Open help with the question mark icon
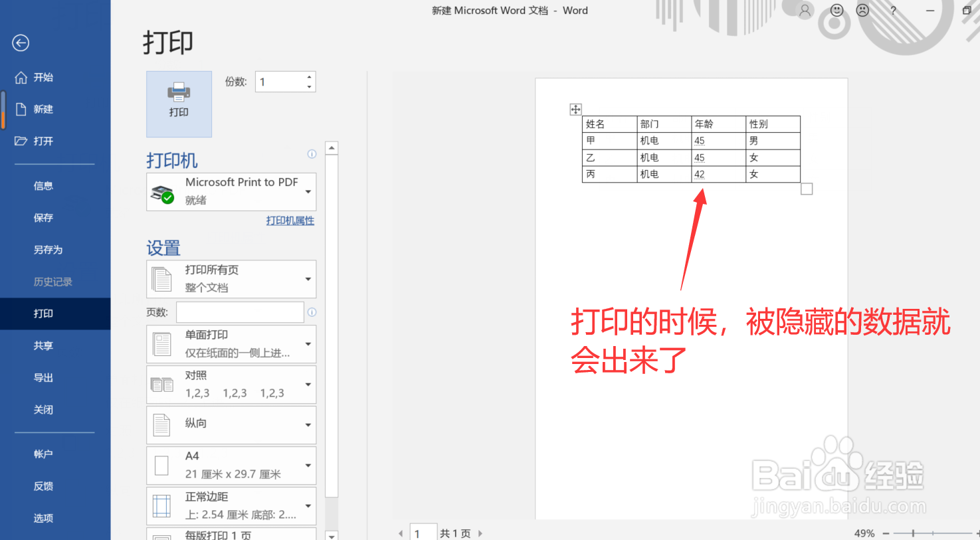This screenshot has width=980, height=540. pyautogui.click(x=893, y=11)
